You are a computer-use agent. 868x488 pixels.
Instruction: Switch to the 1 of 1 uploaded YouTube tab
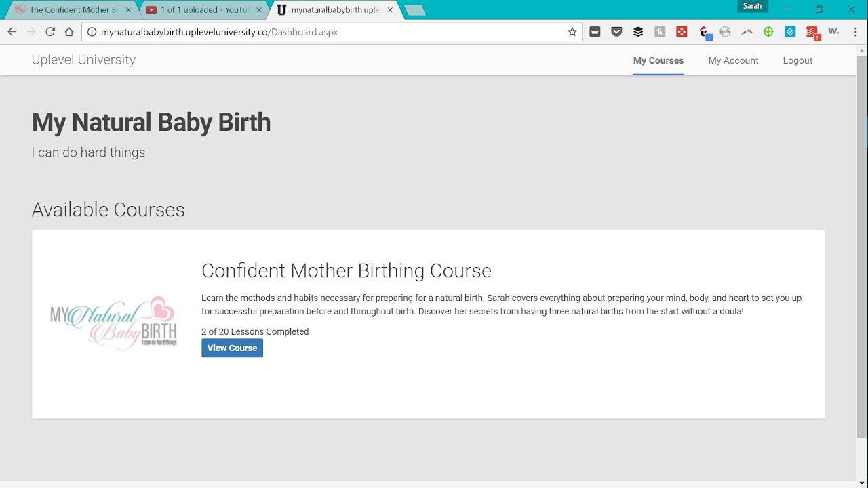pos(203,10)
